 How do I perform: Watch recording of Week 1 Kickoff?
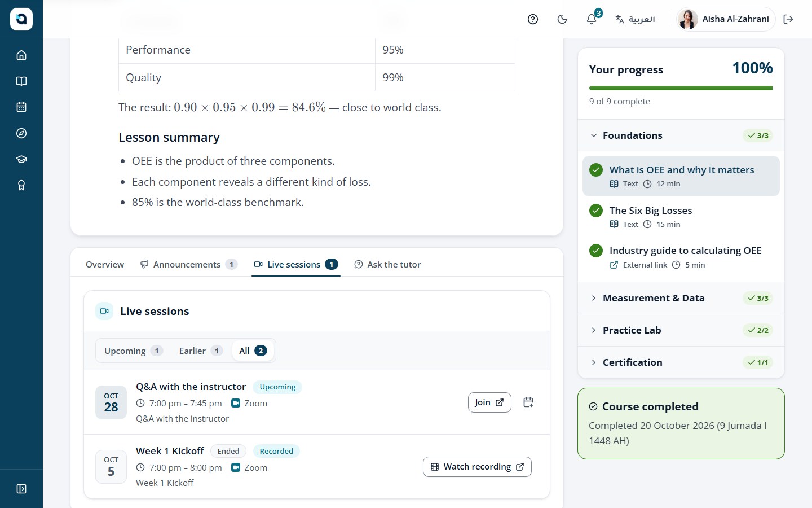(477, 467)
